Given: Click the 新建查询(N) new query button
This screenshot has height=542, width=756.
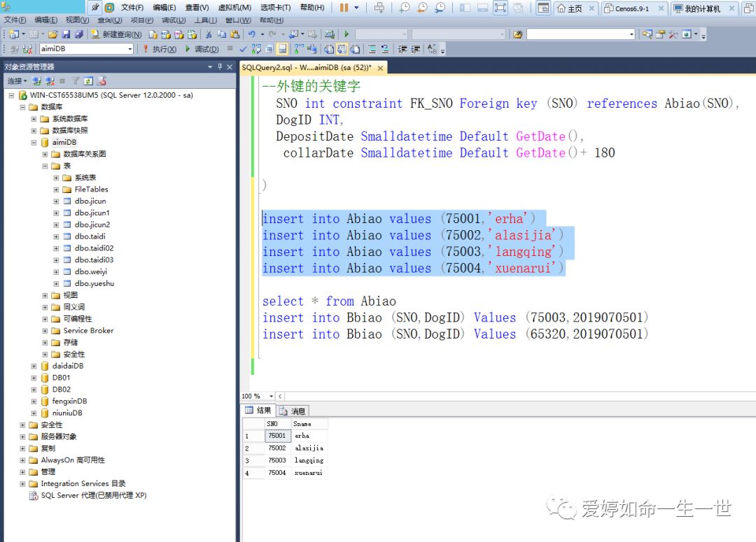Looking at the screenshot, I should tap(116, 34).
